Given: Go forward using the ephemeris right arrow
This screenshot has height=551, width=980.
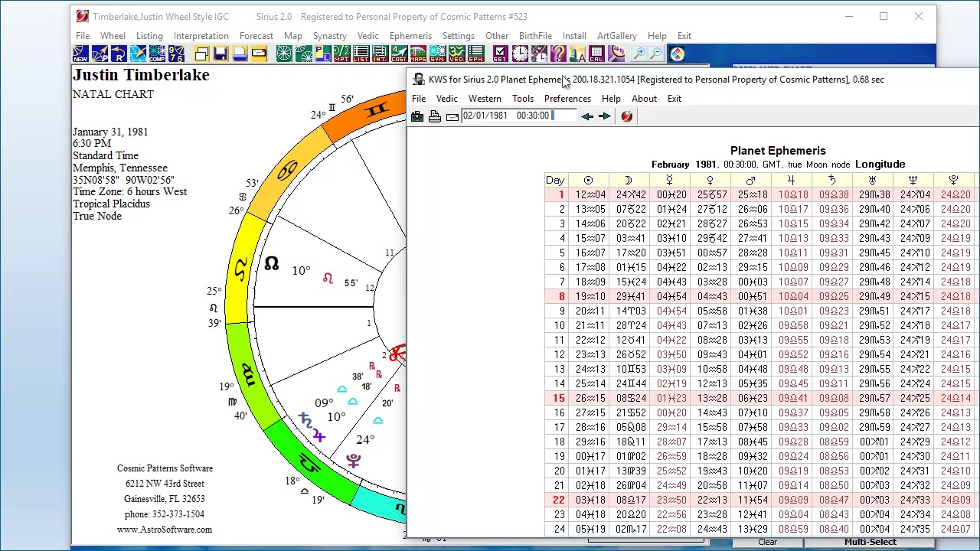Looking at the screenshot, I should pos(604,116).
